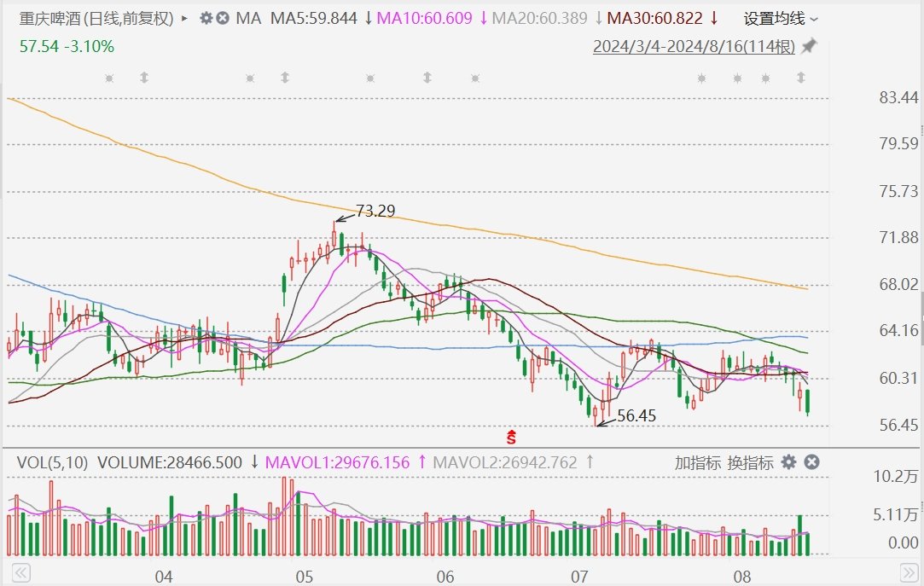This screenshot has width=924, height=586.
Task: Pin the date range with the pushpin icon
Action: (809, 46)
